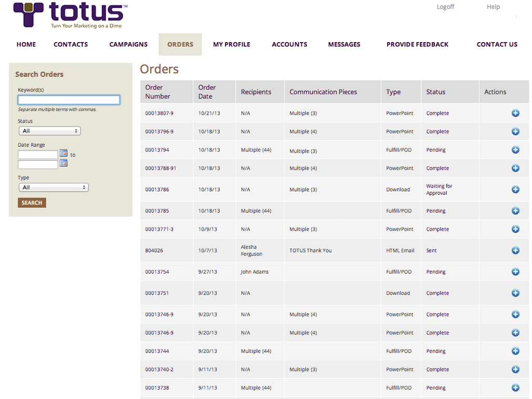532x399 pixels.
Task: Click the Sent status cell
Action: 431,250
